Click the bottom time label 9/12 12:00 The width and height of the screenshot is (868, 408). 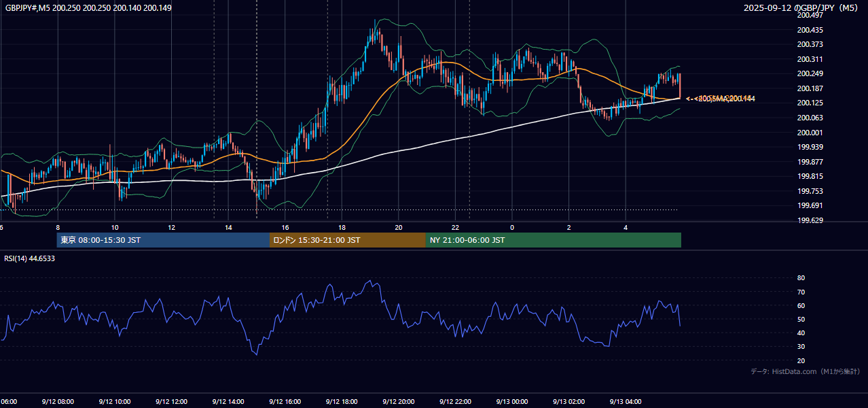tap(171, 402)
